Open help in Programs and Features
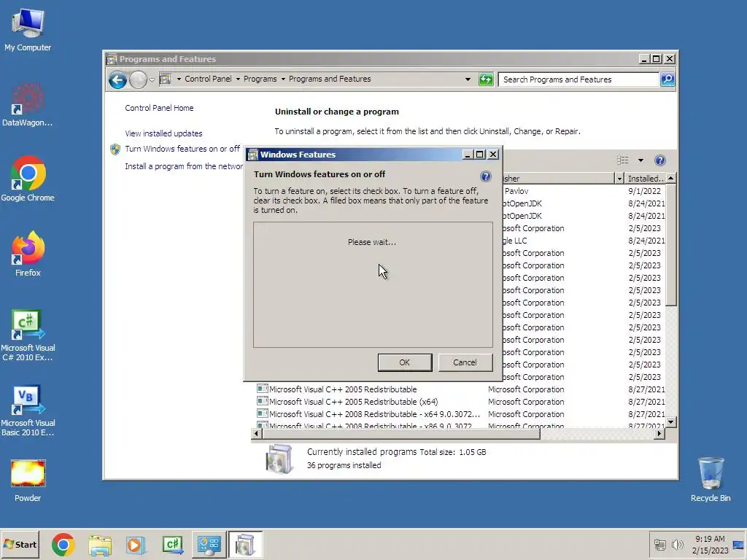 659,160
